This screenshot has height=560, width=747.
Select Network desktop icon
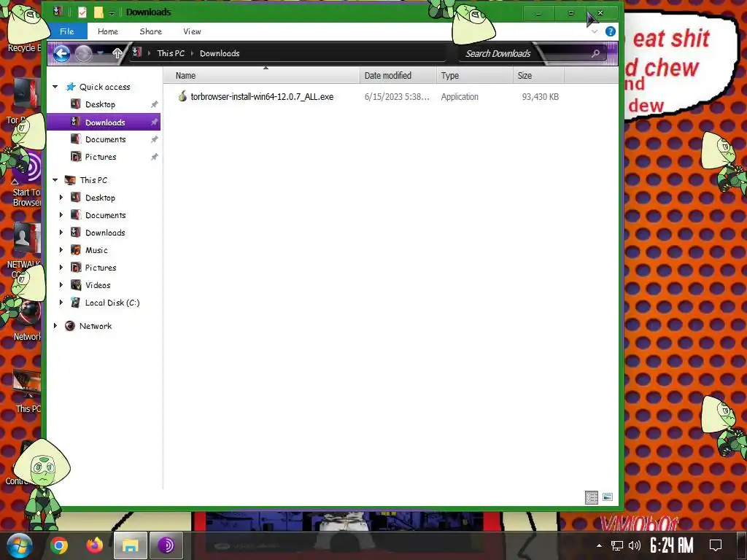pyautogui.click(x=27, y=319)
